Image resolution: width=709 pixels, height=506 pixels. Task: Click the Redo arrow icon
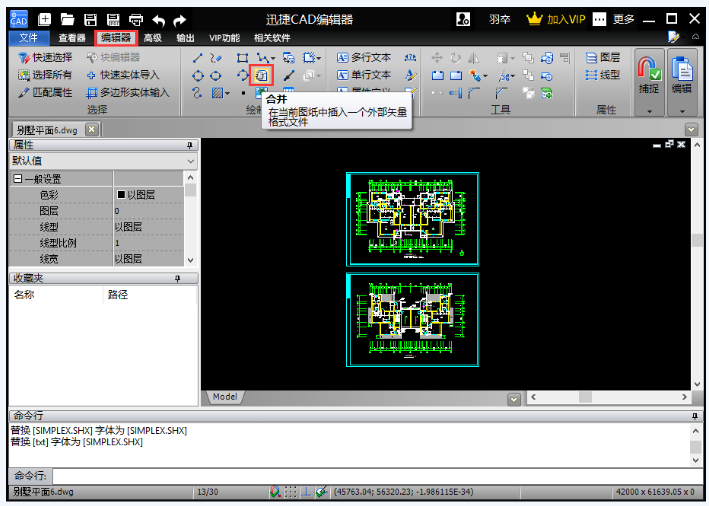(x=180, y=20)
